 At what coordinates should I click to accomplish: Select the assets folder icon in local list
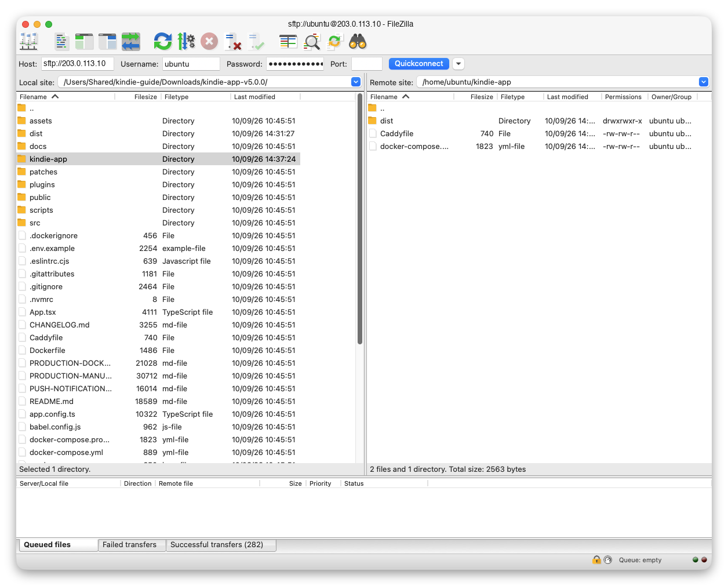22,121
